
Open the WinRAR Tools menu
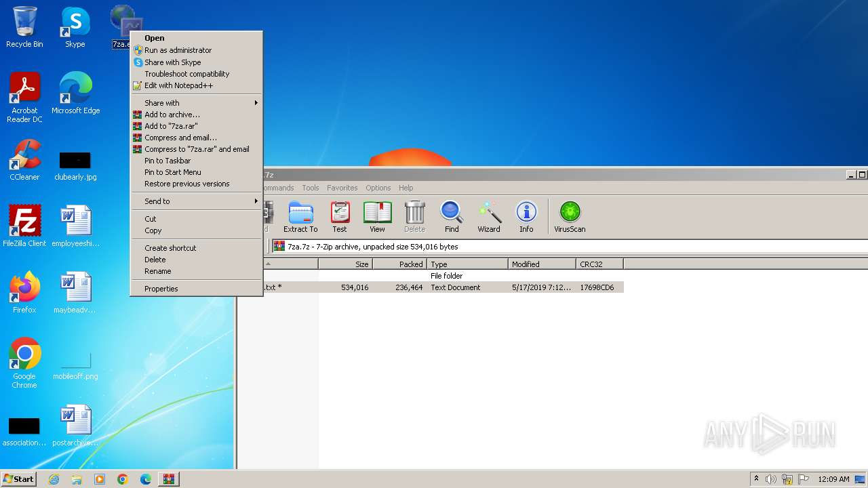point(311,188)
